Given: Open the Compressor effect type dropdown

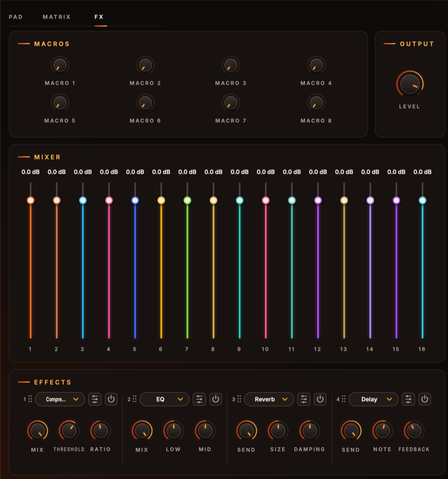Looking at the screenshot, I should (x=60, y=399).
